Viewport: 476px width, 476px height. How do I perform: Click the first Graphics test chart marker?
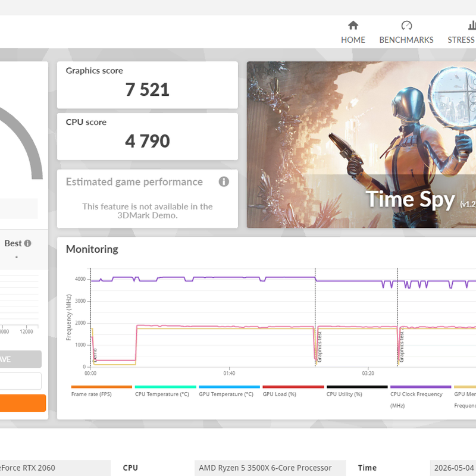pyautogui.click(x=320, y=347)
